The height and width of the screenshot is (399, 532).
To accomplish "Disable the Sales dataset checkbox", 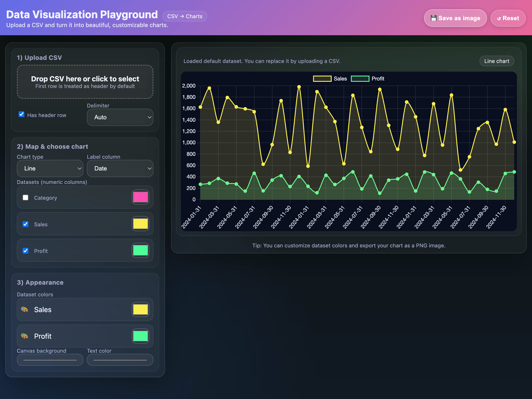I will tap(25, 224).
